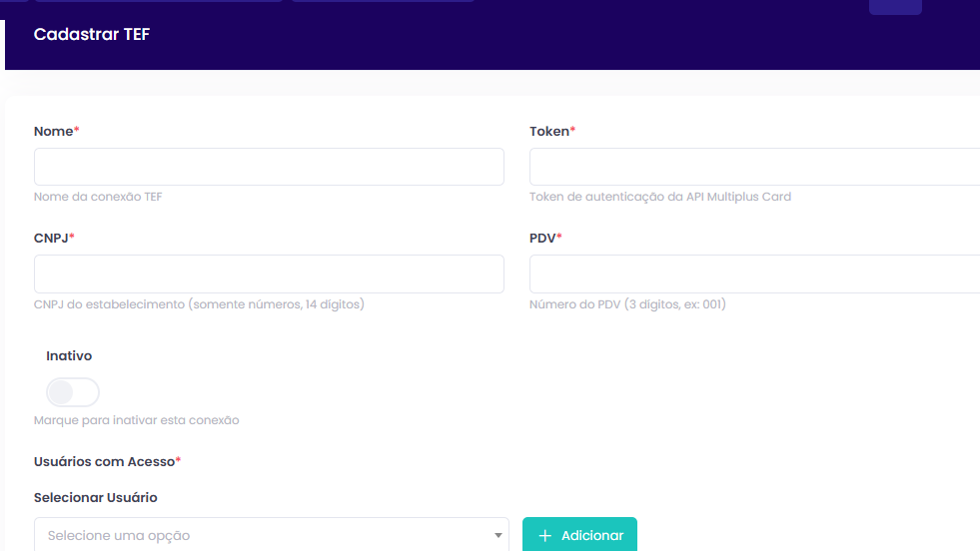Click the plus icon in Adicionar button
The image size is (980, 551).
click(544, 536)
